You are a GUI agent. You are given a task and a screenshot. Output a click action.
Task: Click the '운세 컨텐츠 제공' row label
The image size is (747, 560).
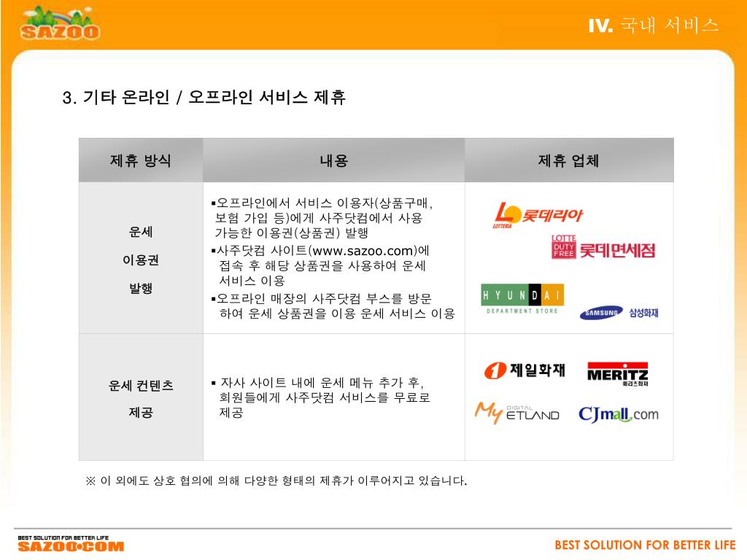[x=141, y=399]
